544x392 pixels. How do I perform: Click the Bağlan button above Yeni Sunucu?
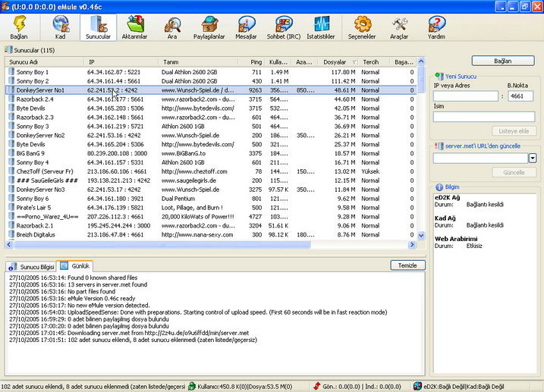503,61
